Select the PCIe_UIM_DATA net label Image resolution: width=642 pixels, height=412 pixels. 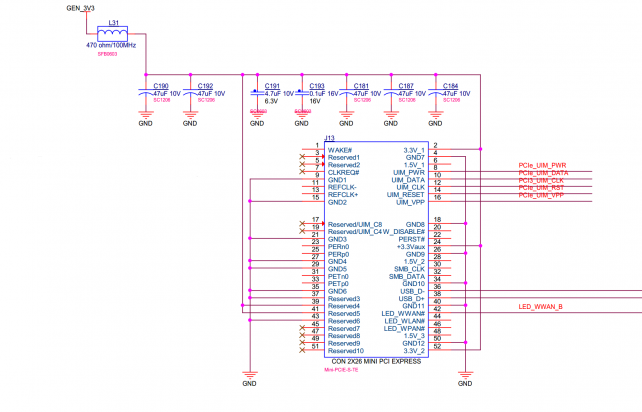pyautogui.click(x=544, y=173)
